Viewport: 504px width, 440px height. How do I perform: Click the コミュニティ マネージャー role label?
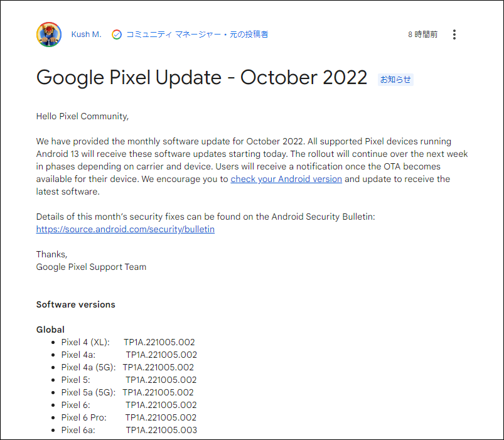[174, 35]
